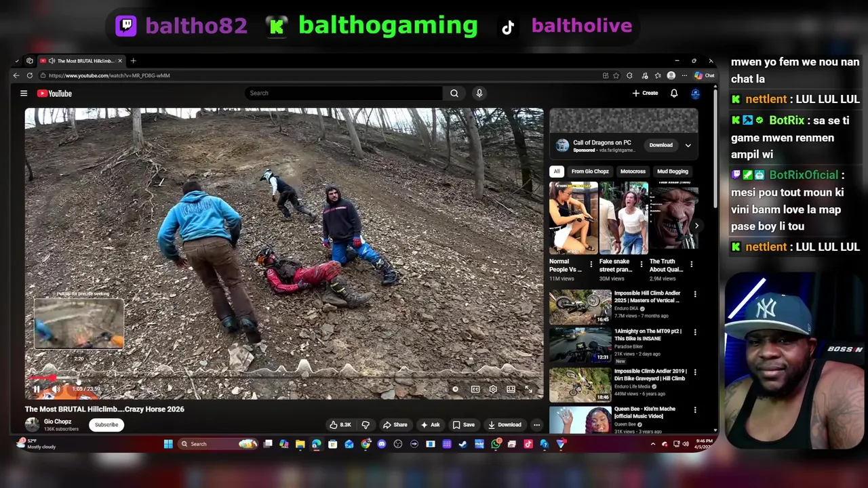Activate search with your voice microphone
Image resolution: width=868 pixels, height=488 pixels.
pyautogui.click(x=479, y=94)
